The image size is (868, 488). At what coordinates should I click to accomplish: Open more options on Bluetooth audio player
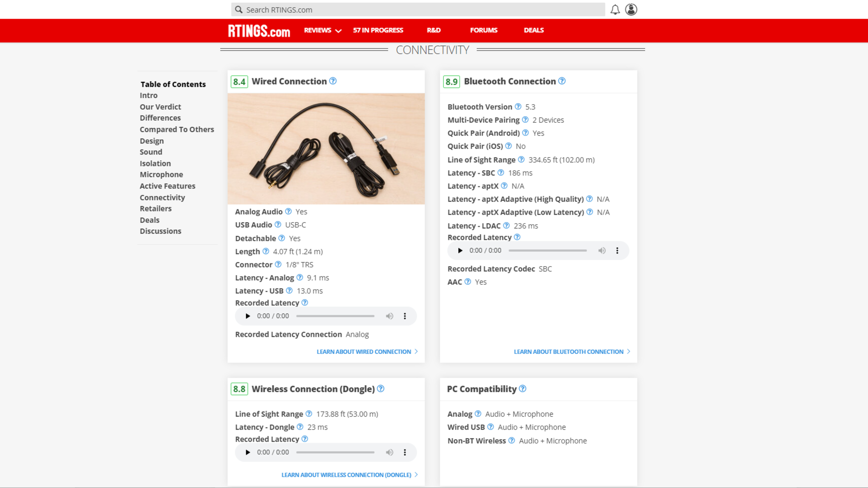pos(617,251)
